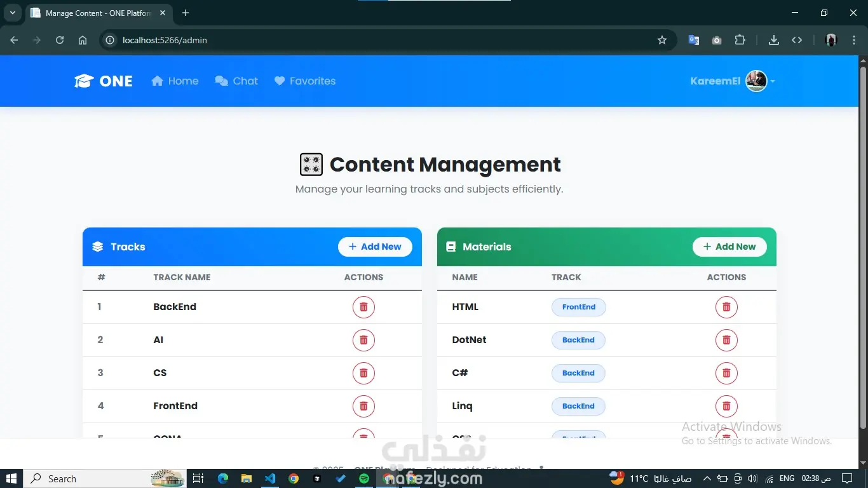The width and height of the screenshot is (868, 488).
Task: Click the FrontEnd track name
Action: 175,406
